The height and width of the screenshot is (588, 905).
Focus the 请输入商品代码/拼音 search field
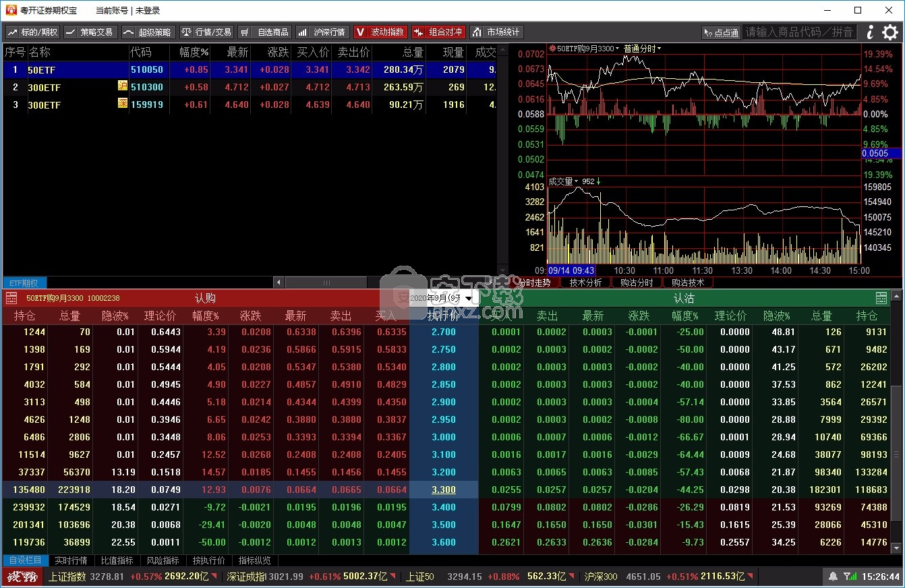pyautogui.click(x=799, y=32)
